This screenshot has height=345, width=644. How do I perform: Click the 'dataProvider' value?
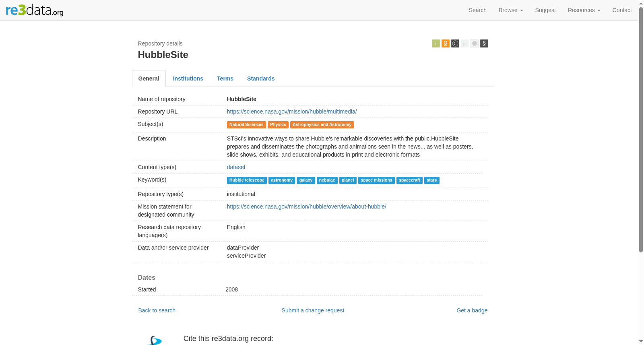point(243,248)
